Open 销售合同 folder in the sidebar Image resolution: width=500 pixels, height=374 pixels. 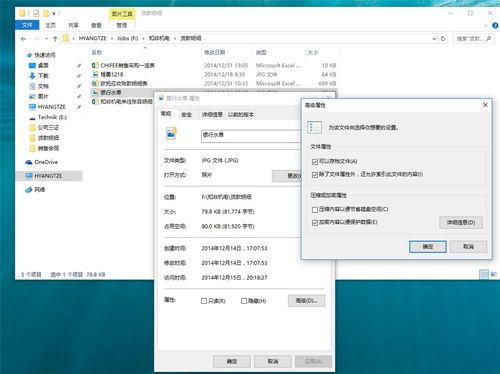point(48,148)
